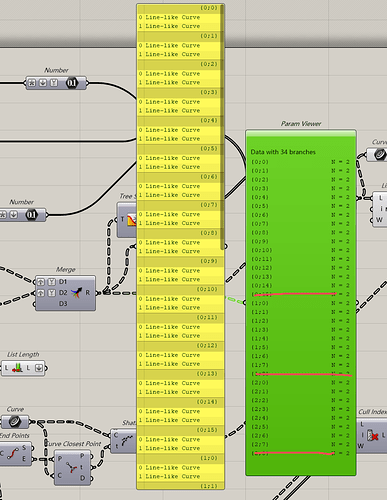
Task: Click the t input of the Shatter component
Action: [x=116, y=446]
